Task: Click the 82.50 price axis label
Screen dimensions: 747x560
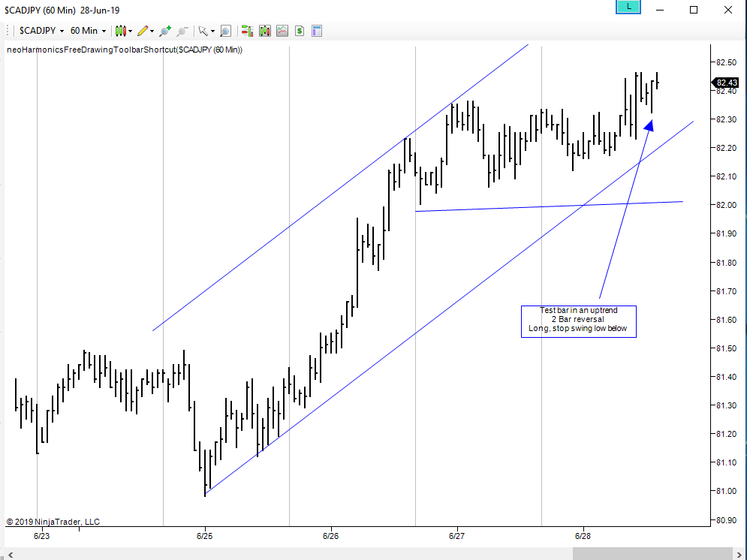Action: click(x=726, y=62)
